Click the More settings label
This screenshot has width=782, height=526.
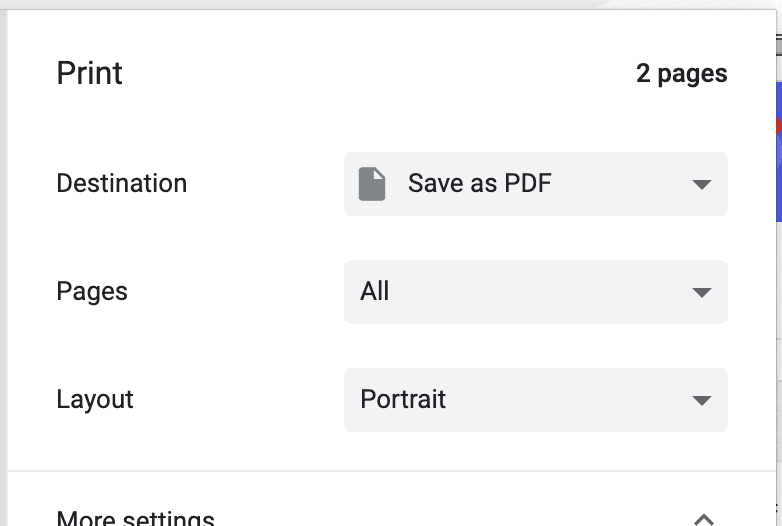click(x=135, y=519)
